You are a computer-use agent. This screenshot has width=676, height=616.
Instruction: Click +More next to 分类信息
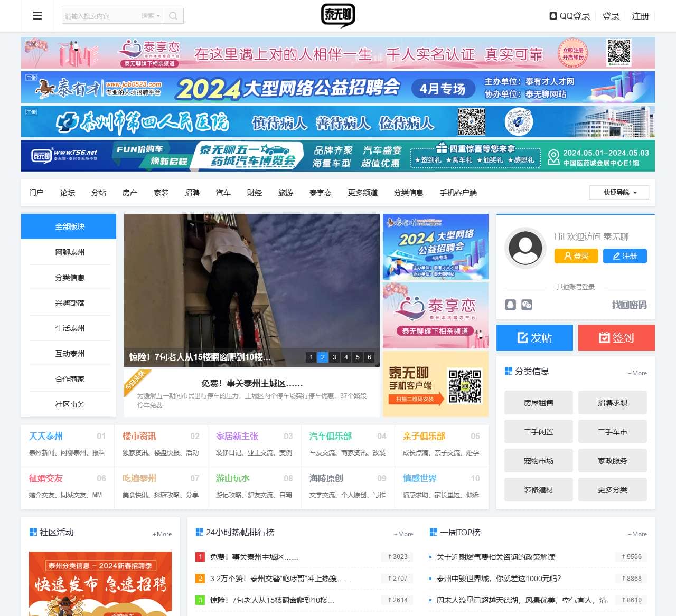coord(637,373)
